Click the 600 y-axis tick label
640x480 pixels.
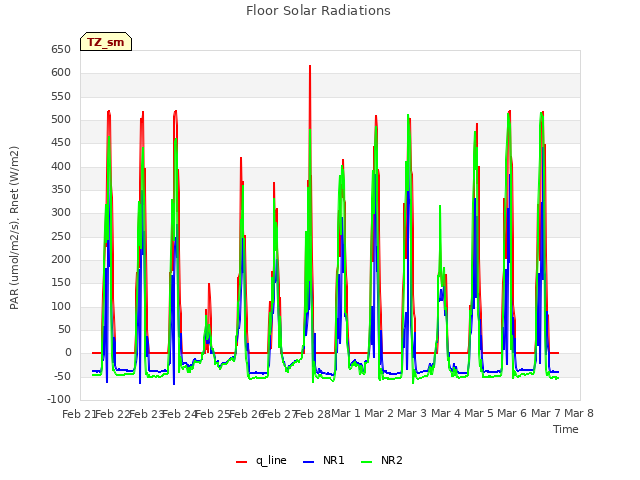pyautogui.click(x=61, y=73)
